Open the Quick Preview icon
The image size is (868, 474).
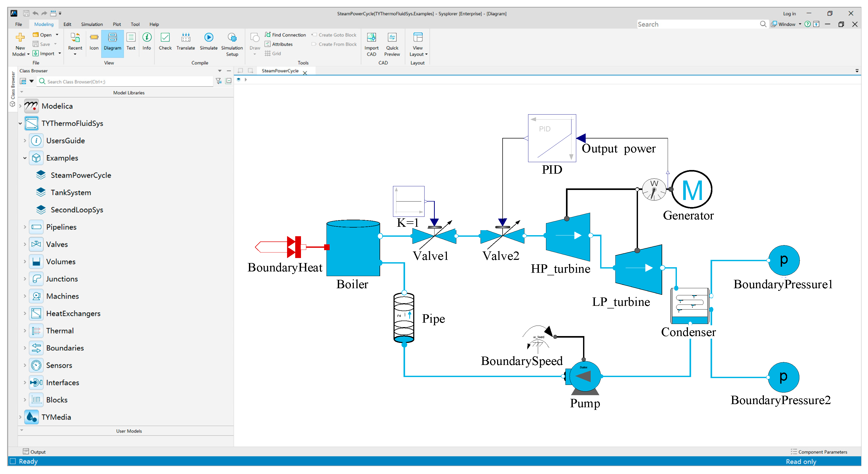point(392,38)
